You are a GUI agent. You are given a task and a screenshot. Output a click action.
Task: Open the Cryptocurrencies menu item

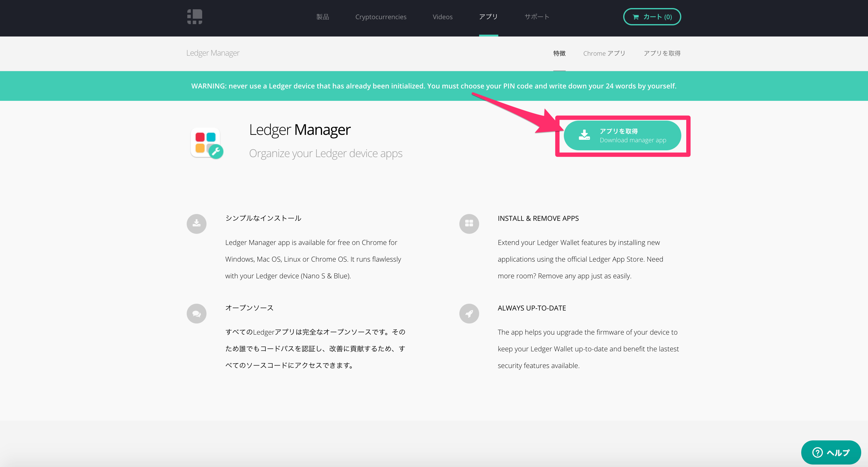pyautogui.click(x=381, y=17)
